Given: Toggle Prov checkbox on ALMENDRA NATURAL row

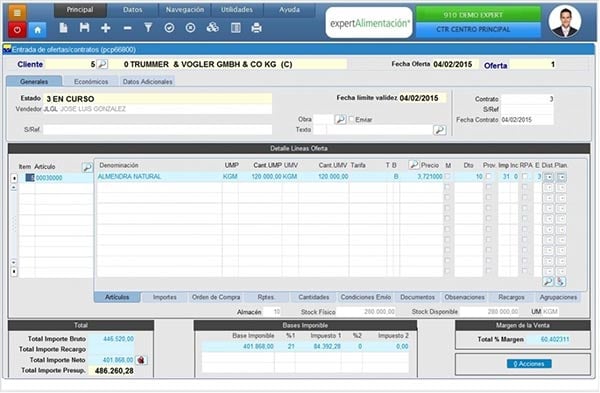Looking at the screenshot, I should [488, 176].
